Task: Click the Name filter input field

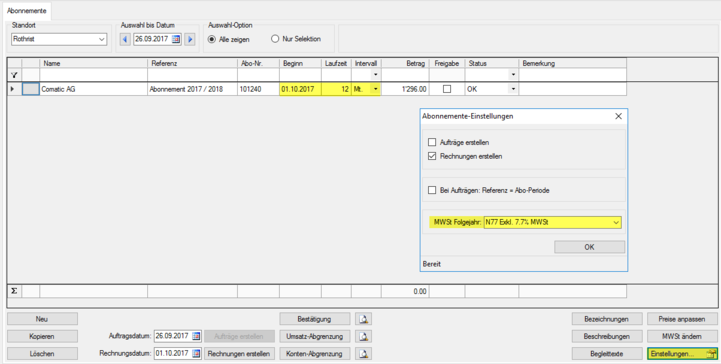Action: coord(93,74)
